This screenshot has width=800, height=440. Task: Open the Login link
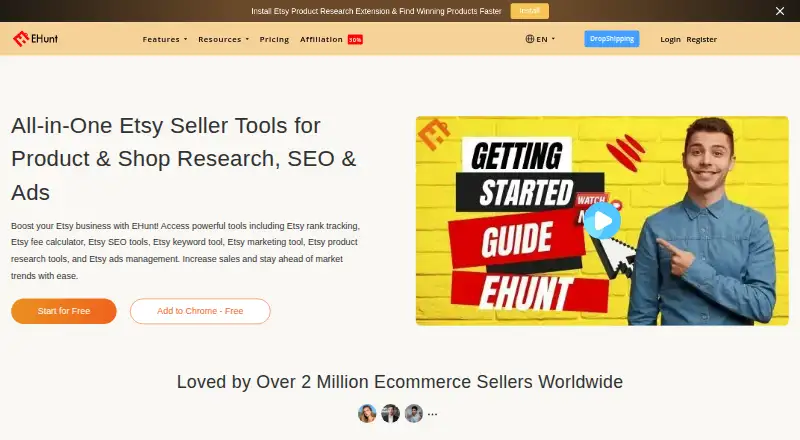pos(670,39)
